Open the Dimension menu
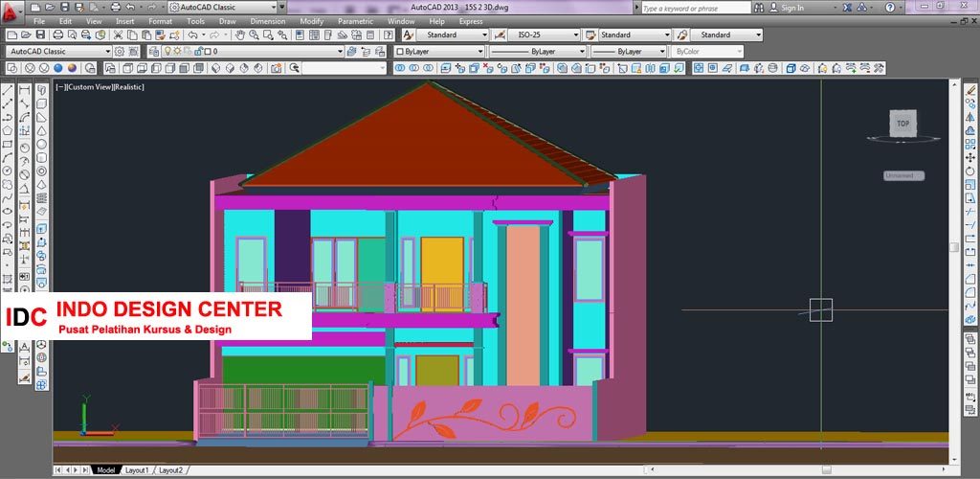980x479 pixels. [268, 21]
